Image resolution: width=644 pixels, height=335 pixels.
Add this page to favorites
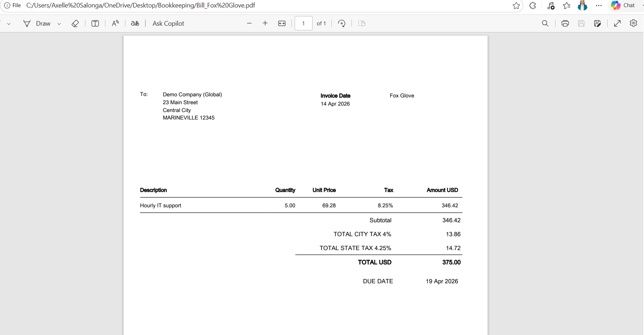pos(516,5)
